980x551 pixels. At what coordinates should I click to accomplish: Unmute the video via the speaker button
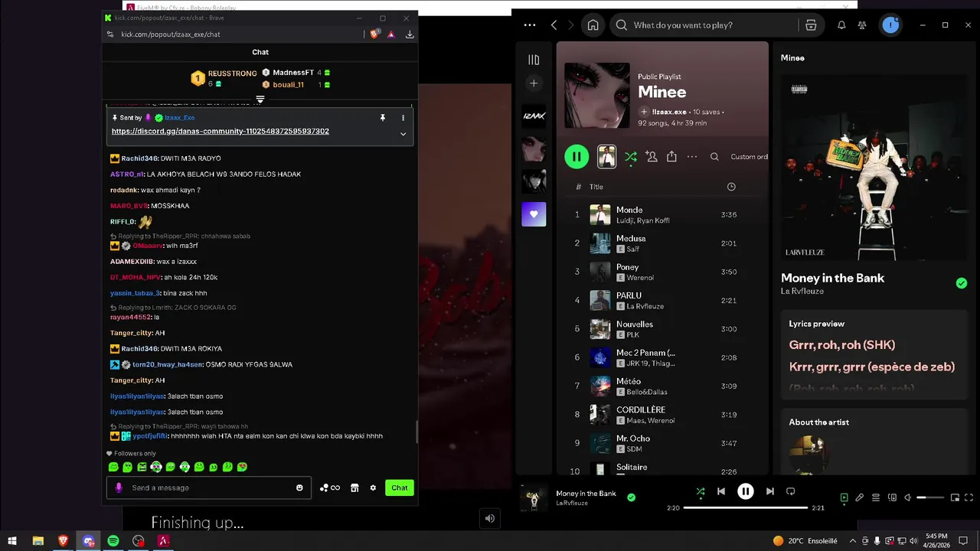(x=490, y=518)
